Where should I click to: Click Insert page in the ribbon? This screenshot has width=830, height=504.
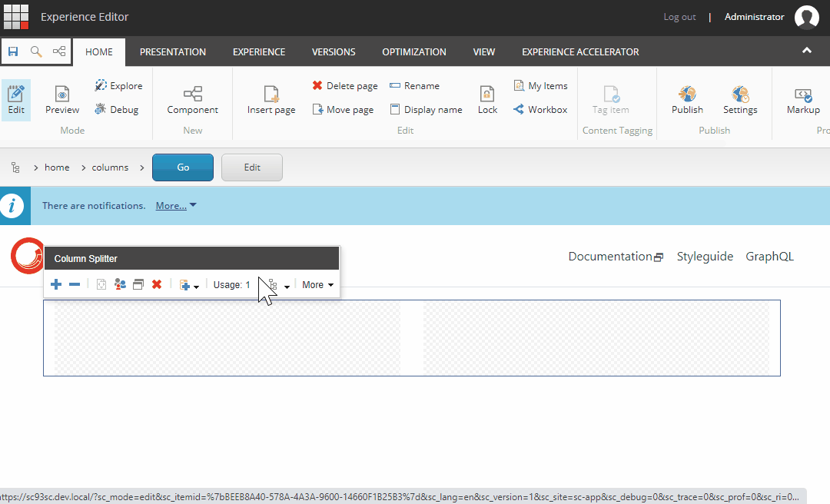[271, 100]
